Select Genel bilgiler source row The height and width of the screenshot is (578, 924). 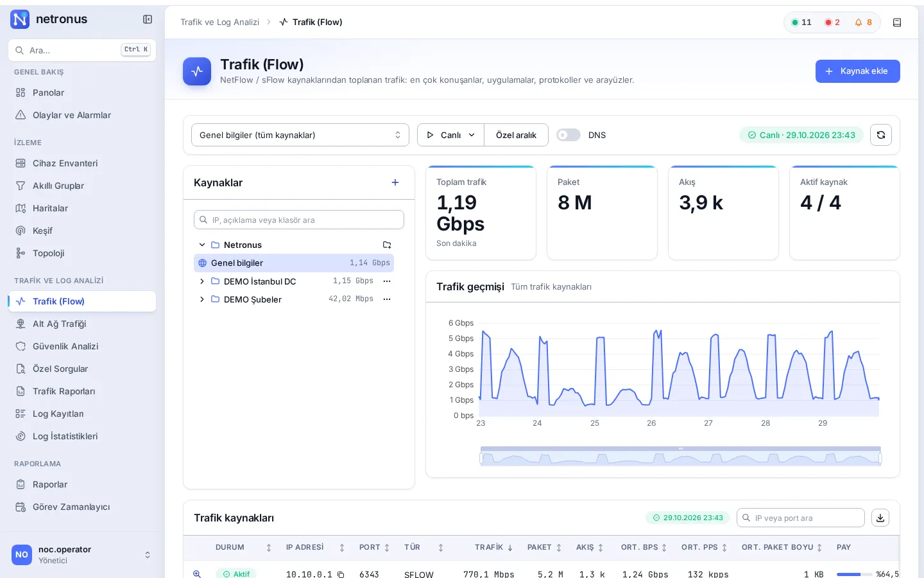[x=294, y=263]
